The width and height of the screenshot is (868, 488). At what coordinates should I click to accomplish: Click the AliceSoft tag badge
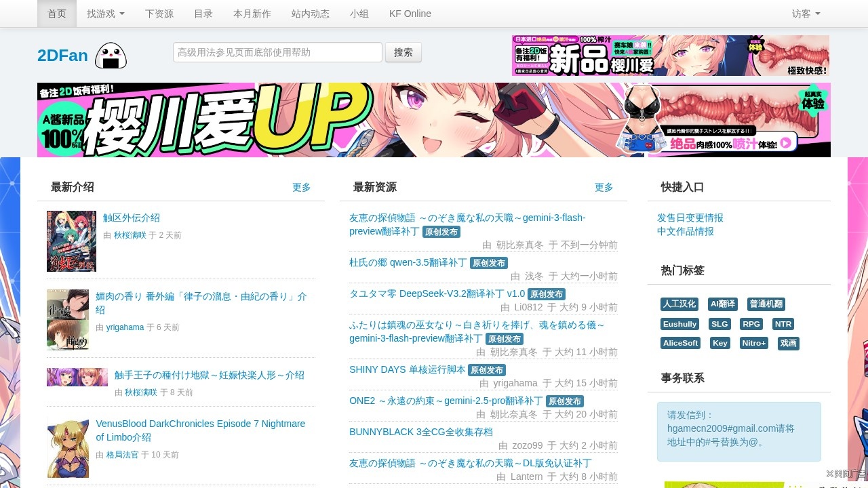click(680, 343)
